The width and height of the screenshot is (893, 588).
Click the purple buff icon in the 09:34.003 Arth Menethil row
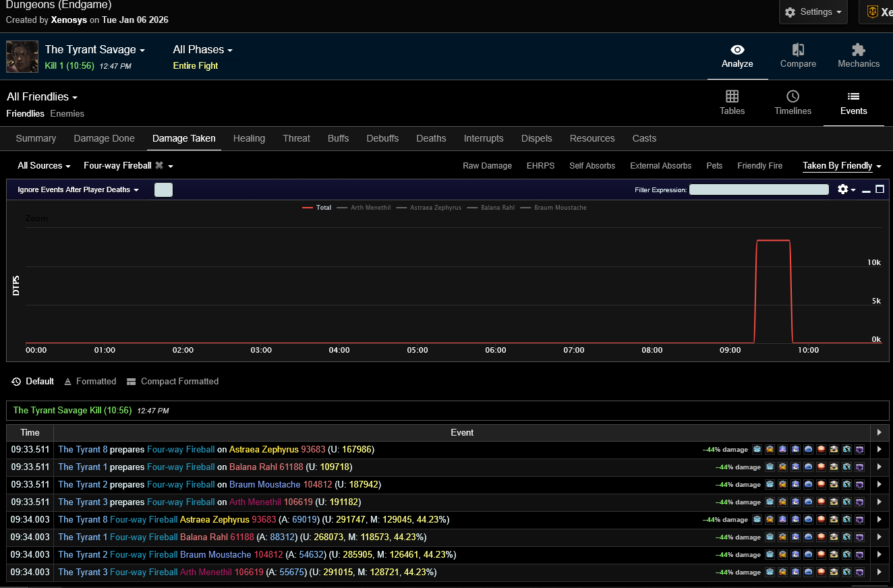click(859, 572)
